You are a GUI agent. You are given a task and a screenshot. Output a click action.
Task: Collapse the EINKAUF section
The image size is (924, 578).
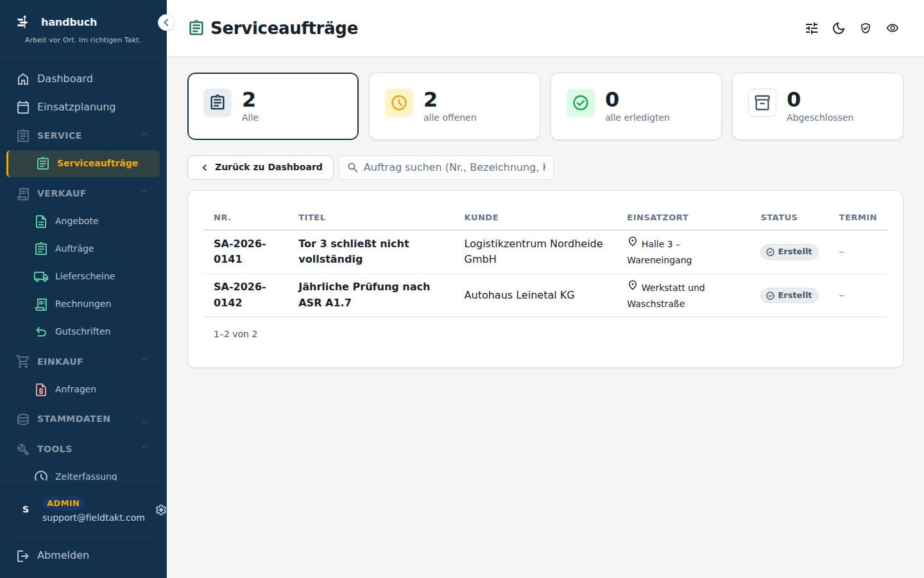click(x=83, y=361)
